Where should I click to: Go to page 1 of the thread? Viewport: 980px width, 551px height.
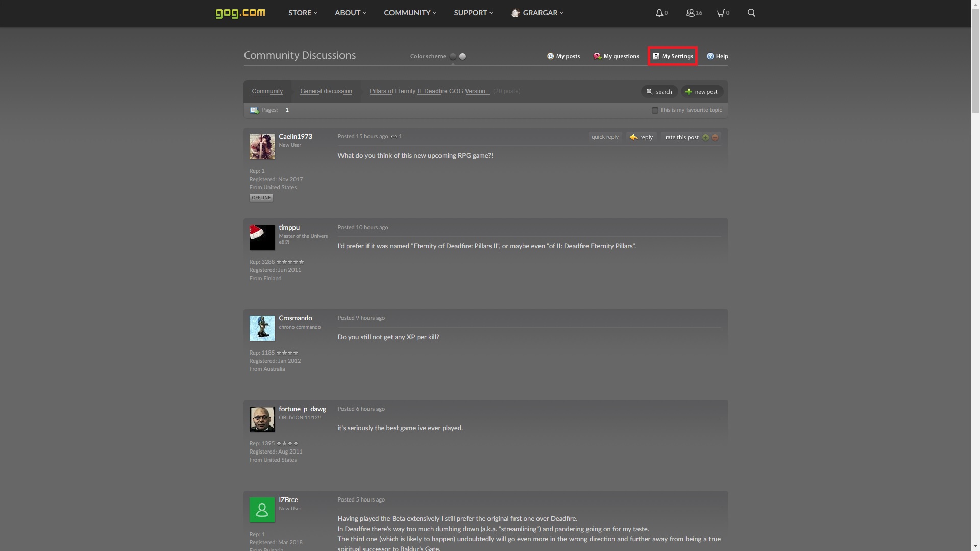click(287, 110)
